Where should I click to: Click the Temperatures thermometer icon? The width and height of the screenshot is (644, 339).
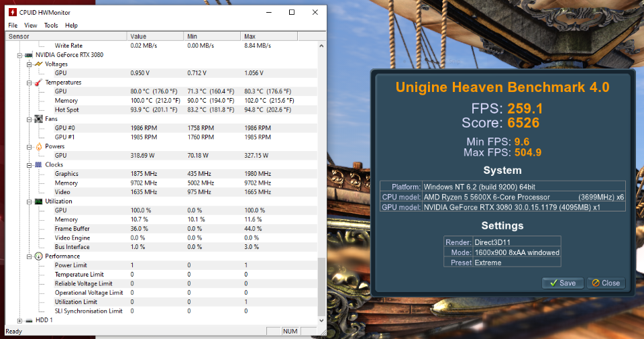coord(39,83)
